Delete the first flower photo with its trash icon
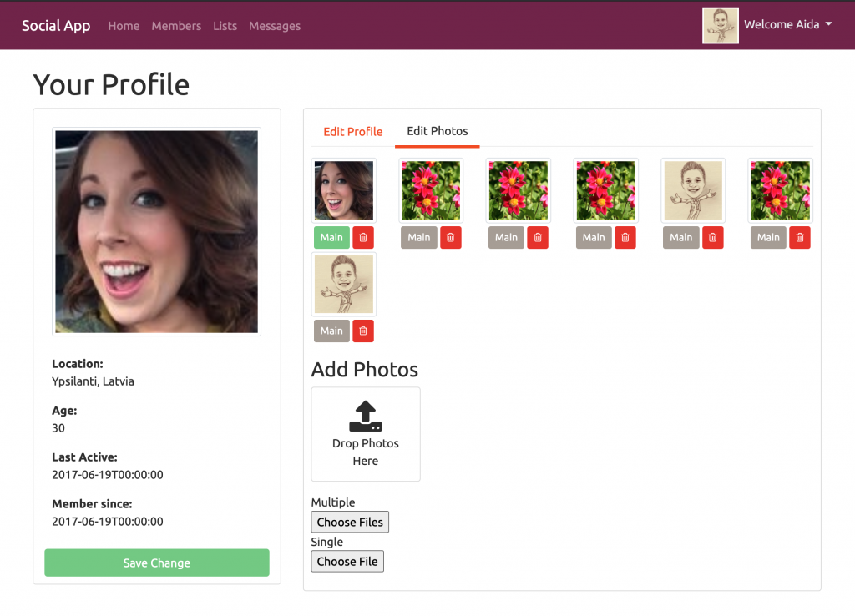 pyautogui.click(x=450, y=238)
